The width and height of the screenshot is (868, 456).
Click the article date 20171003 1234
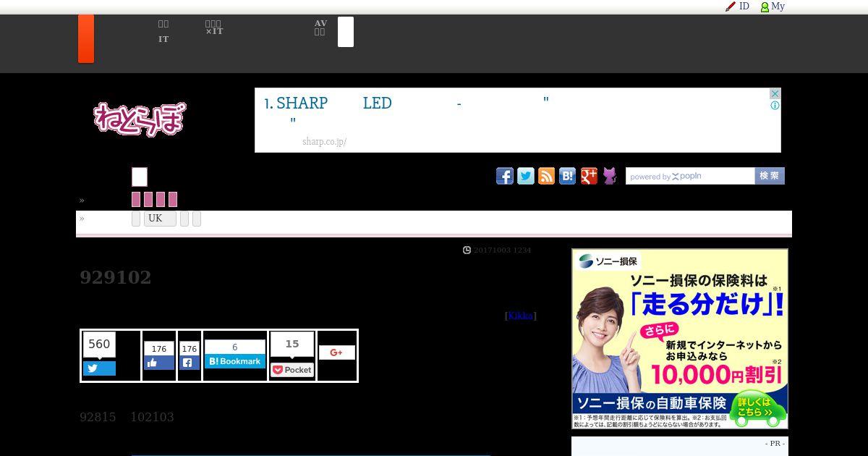pos(503,250)
